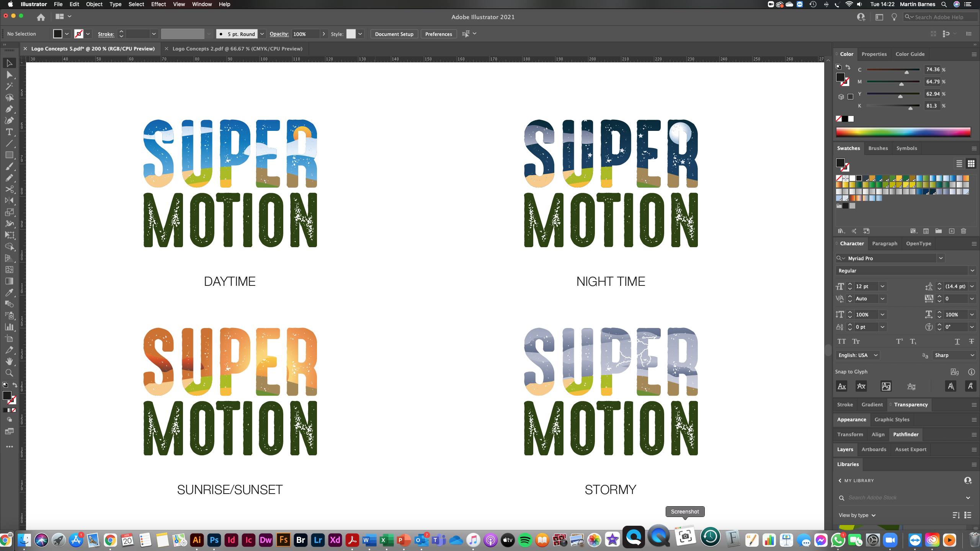Click the Preferences button
Viewport: 980px width, 551px height.
click(438, 34)
